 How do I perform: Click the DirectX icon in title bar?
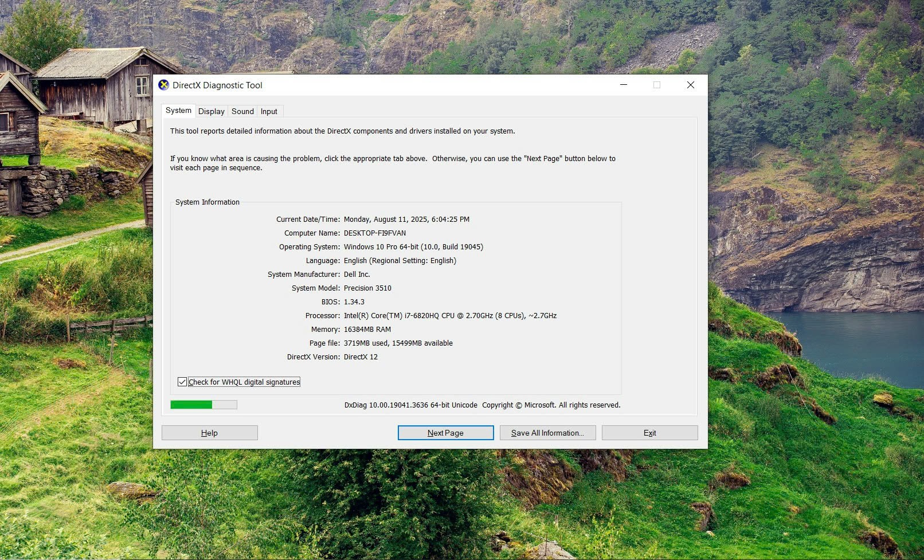(x=163, y=85)
